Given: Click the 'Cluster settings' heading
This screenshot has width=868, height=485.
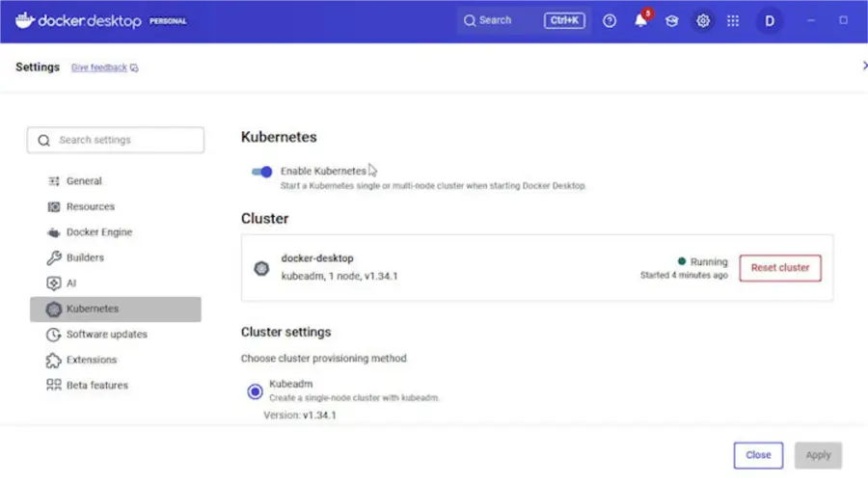Looking at the screenshot, I should (x=285, y=333).
